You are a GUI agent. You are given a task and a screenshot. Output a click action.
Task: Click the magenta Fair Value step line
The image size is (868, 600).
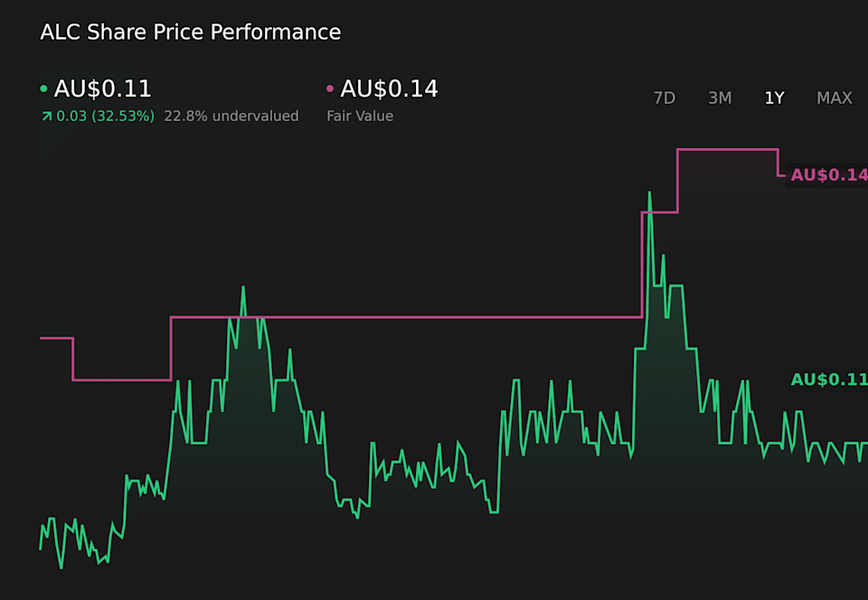click(x=407, y=317)
